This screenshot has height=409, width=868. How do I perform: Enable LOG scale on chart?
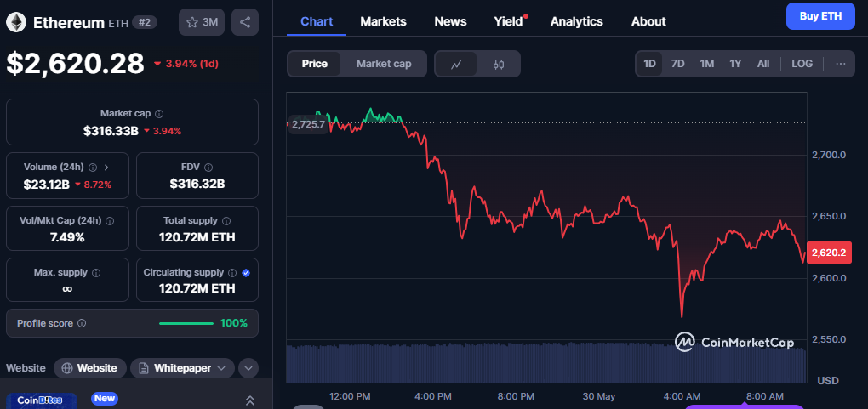802,64
